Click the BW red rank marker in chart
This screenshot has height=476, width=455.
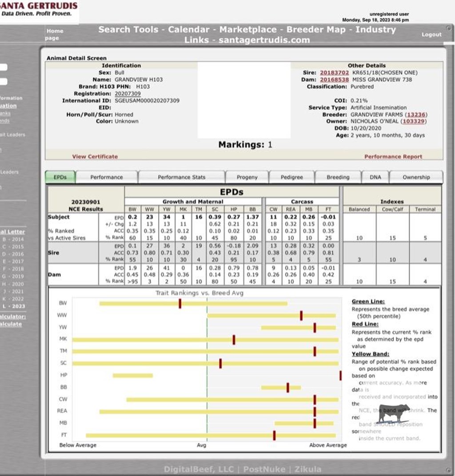(x=180, y=304)
